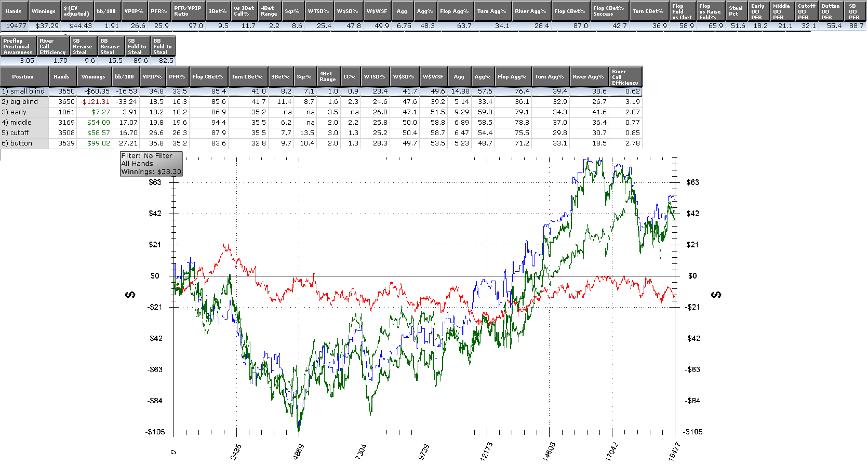Image resolution: width=868 pixels, height=464 pixels.
Task: Click the SB UO PFR column header
Action: (854, 11)
